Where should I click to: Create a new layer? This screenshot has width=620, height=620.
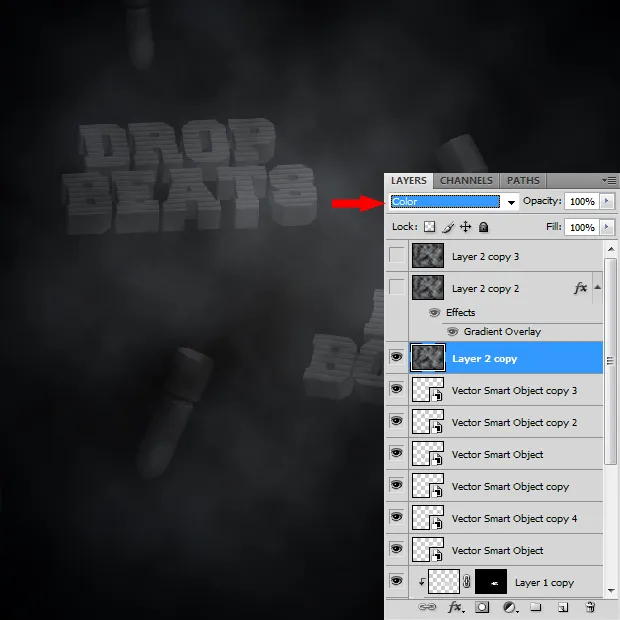tap(563, 607)
